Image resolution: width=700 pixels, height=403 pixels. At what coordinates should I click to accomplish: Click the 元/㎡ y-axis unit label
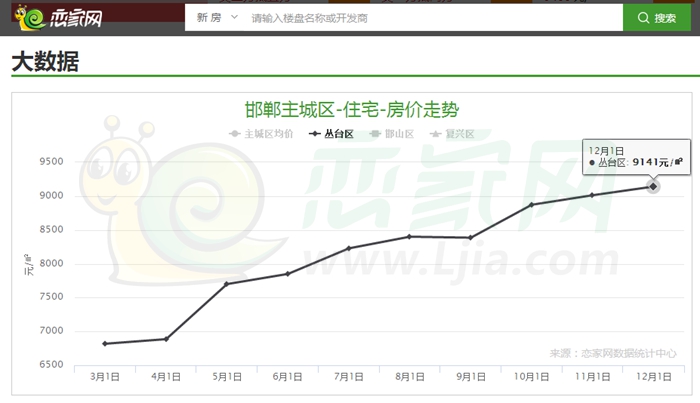(29, 264)
